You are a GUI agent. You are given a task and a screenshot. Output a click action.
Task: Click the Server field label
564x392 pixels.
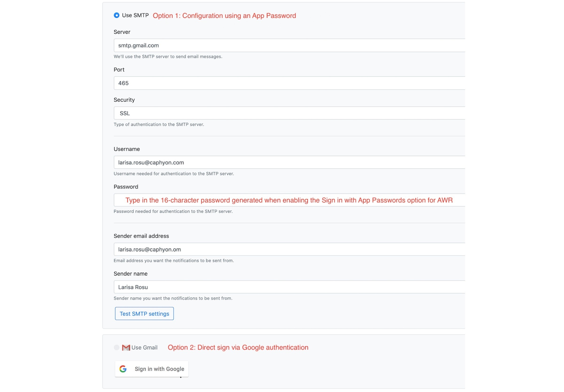tap(122, 32)
